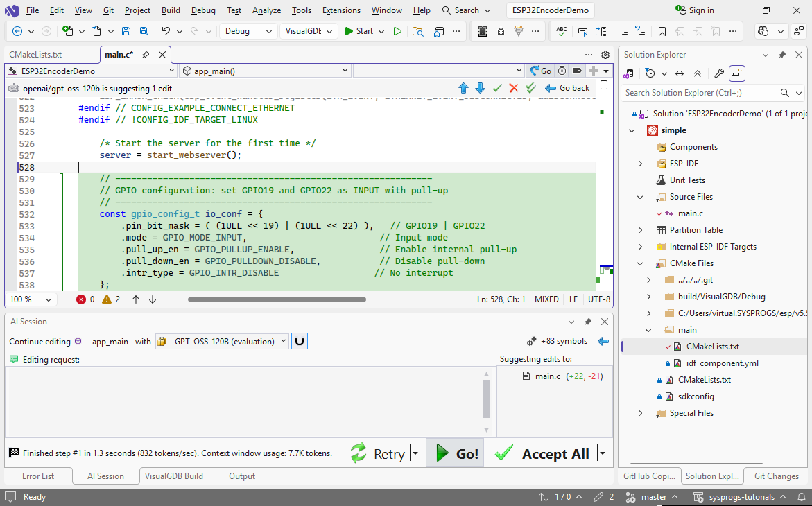Click the Start Without Debugging outline play icon
The image size is (812, 506).
397,31
